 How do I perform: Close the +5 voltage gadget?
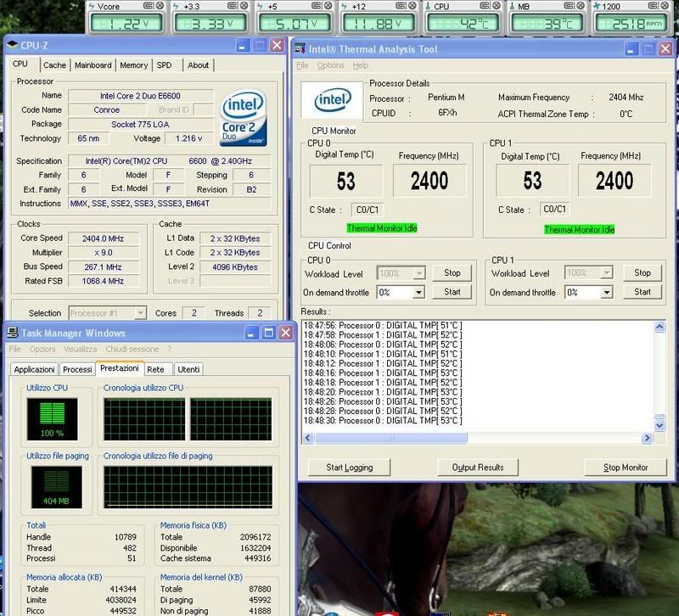[328, 6]
